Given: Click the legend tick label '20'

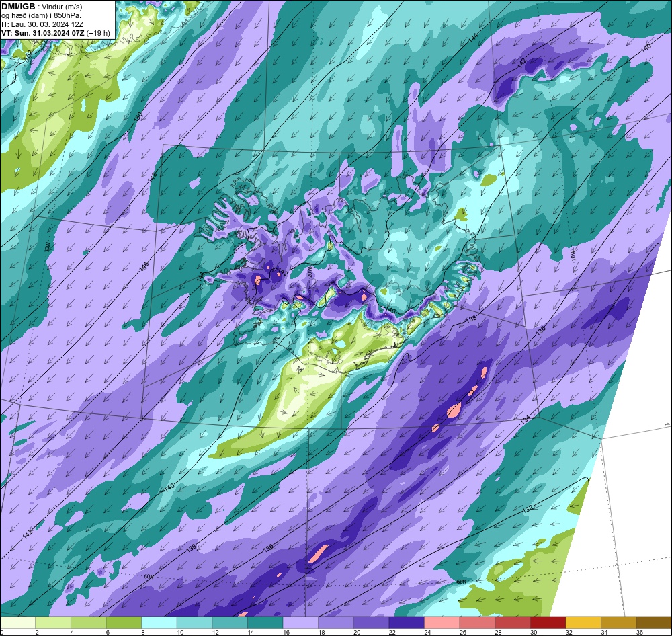Looking at the screenshot, I should tap(357, 632).
